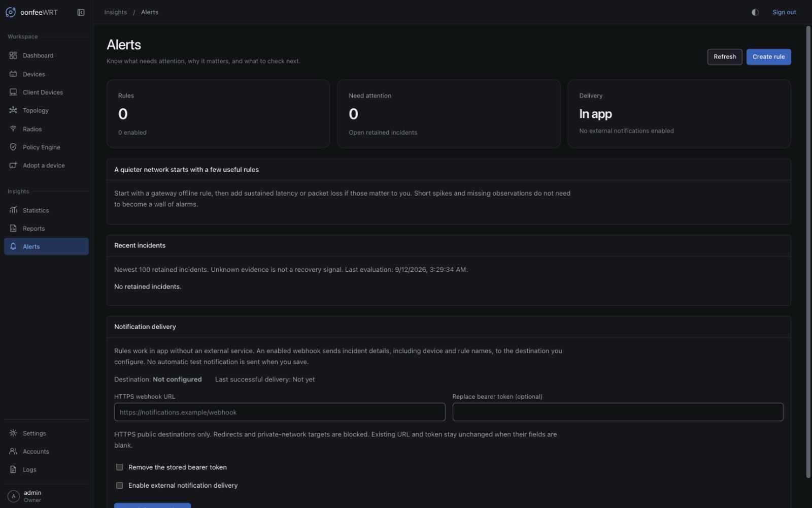Open Statistics chart icon
The width and height of the screenshot is (812, 508).
(13, 210)
